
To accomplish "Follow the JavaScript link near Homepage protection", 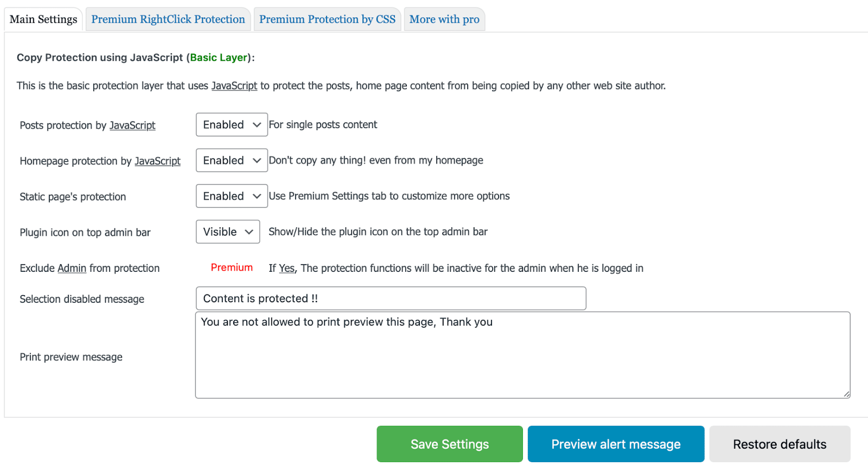I will [x=157, y=161].
